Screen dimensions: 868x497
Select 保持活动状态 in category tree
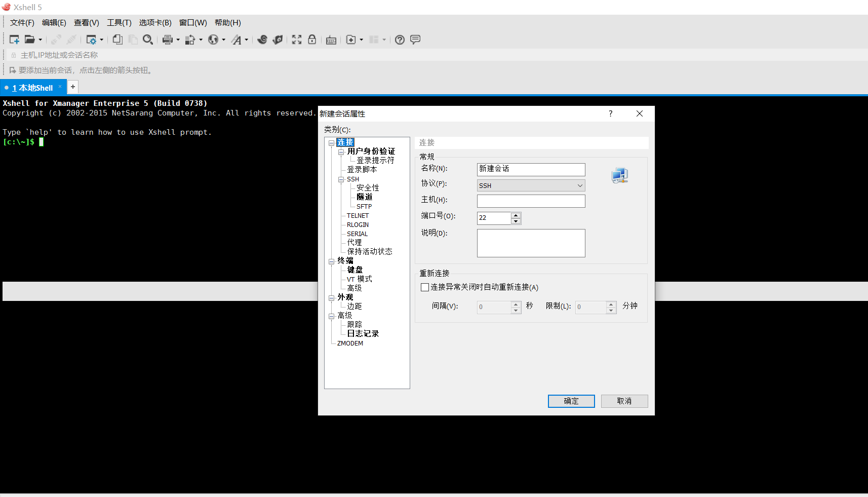tap(370, 251)
